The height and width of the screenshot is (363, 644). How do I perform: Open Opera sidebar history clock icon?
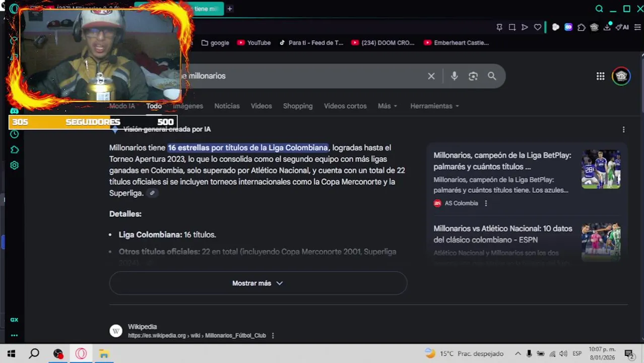(14, 134)
